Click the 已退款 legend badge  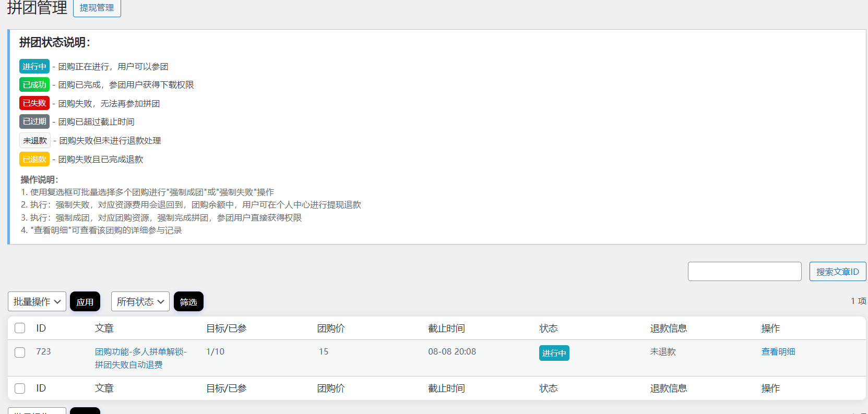(34, 159)
